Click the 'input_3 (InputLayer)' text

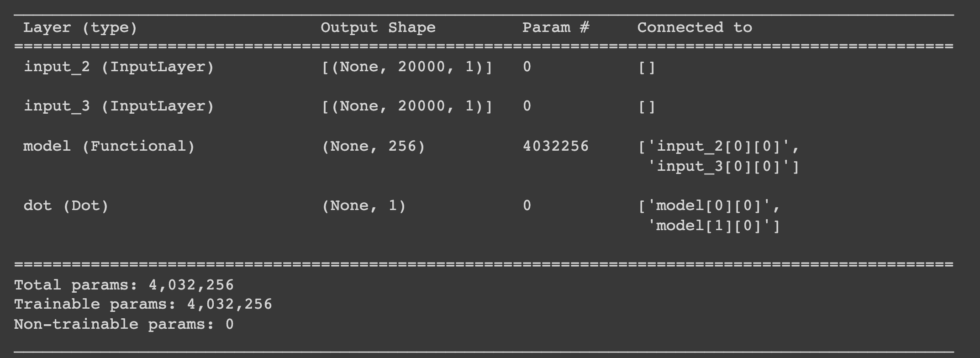[x=119, y=106]
